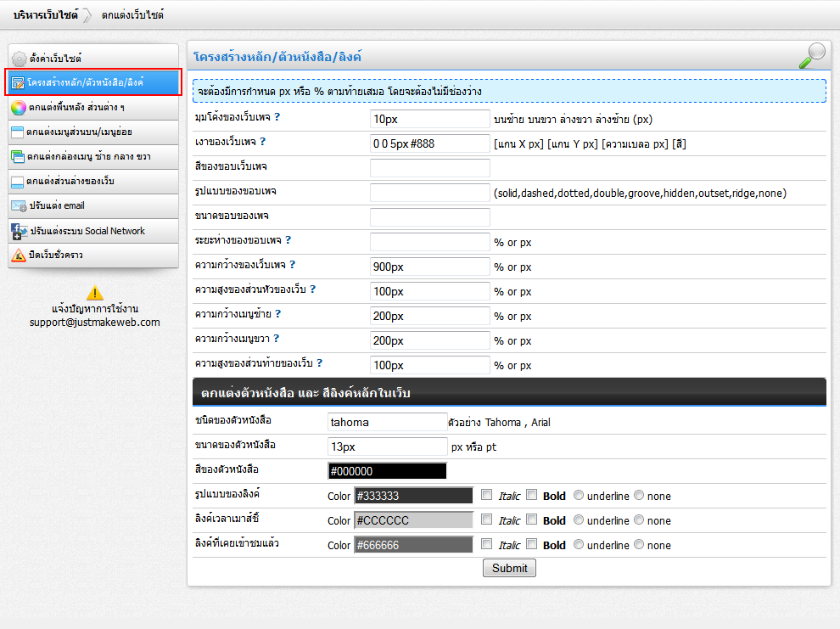Image resolution: width=840 pixels, height=629 pixels.
Task: Click the เงาของเว็บเพจ shadow field
Action: [x=429, y=143]
